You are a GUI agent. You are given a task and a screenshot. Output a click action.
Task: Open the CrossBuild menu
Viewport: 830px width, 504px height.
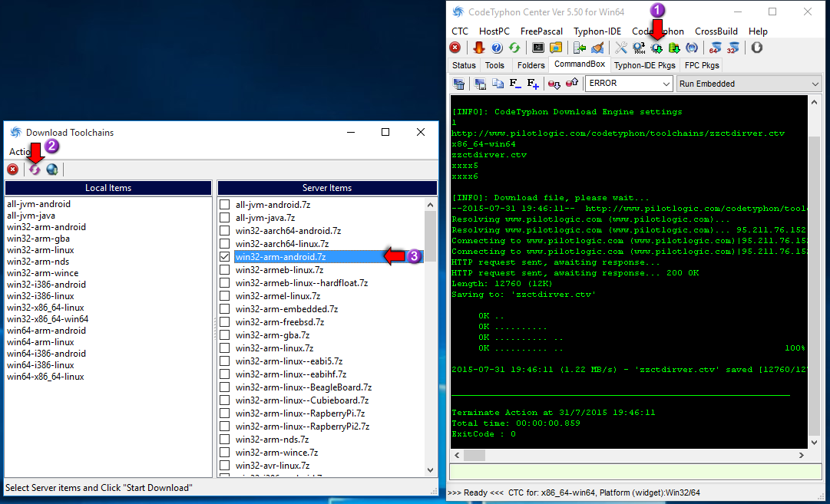[x=716, y=31]
